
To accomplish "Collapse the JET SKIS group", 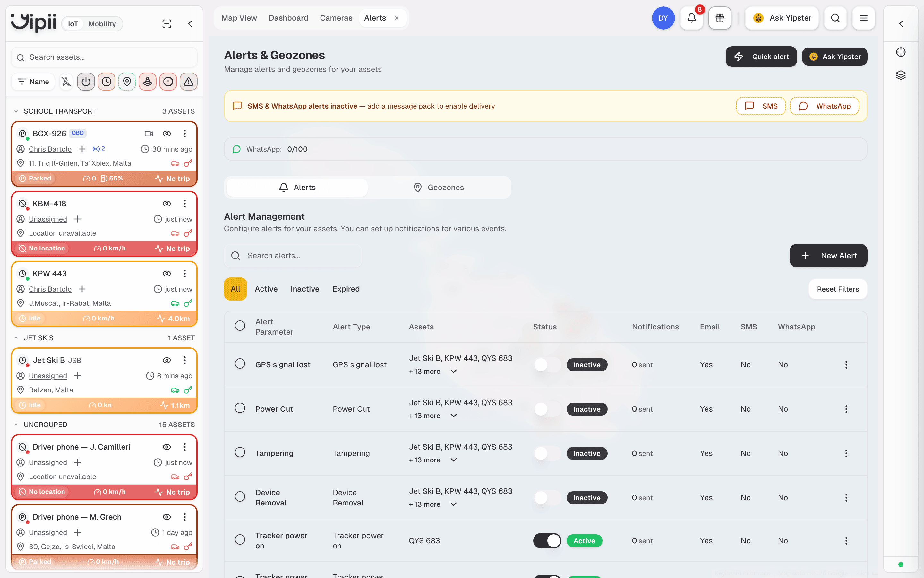I will [16, 338].
